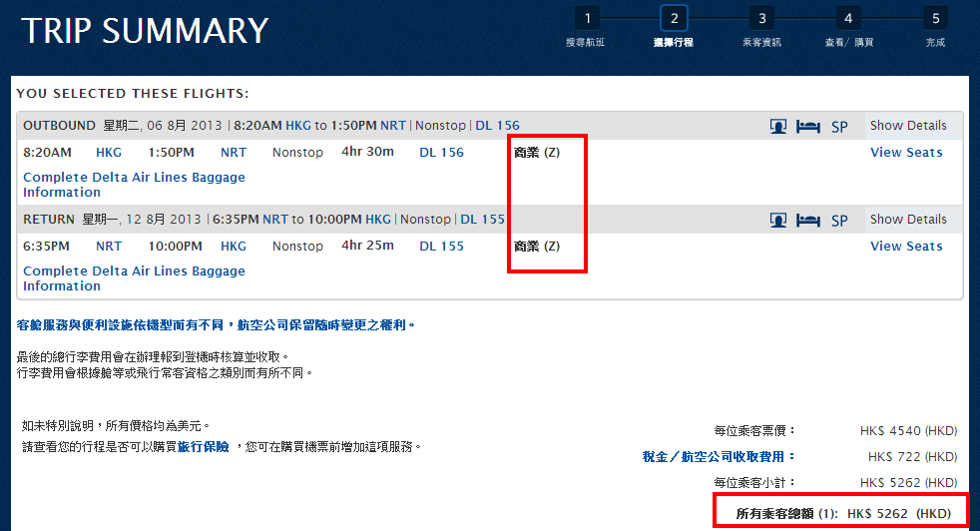980x531 pixels.
Task: Click the outbound personal video screen icon
Action: point(778,127)
